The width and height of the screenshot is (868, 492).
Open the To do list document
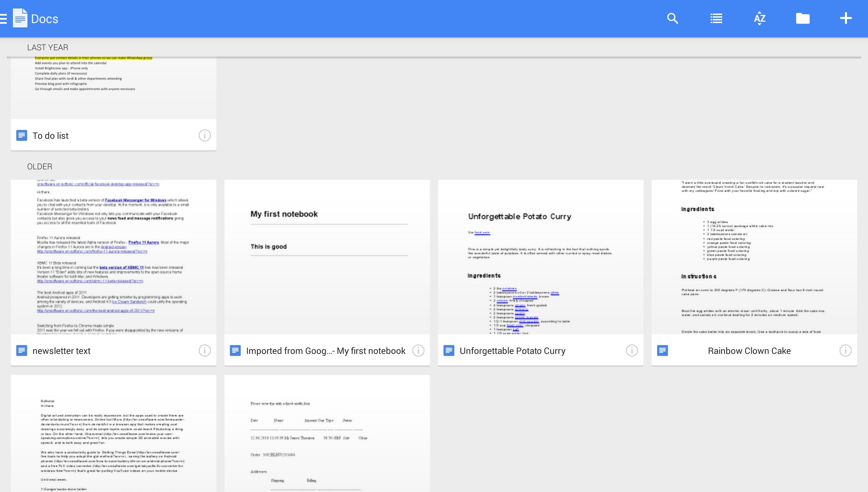51,136
